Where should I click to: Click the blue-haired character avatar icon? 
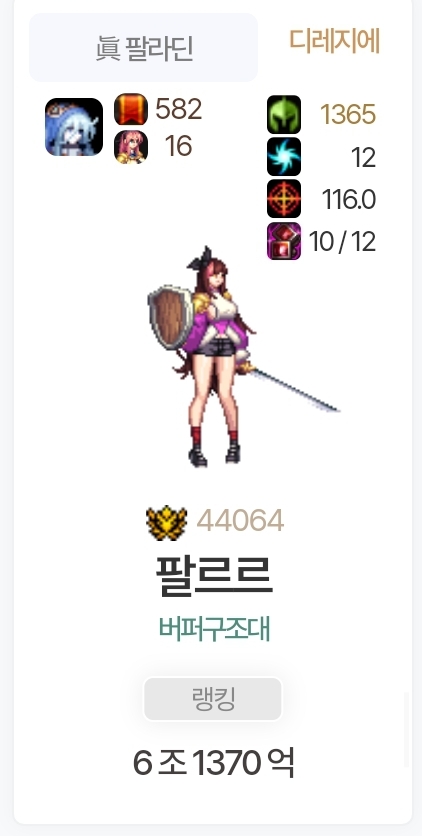(74, 127)
